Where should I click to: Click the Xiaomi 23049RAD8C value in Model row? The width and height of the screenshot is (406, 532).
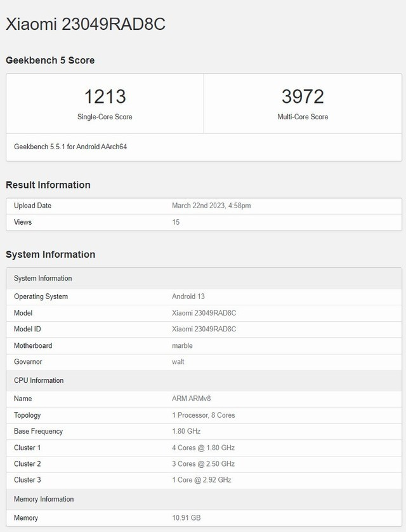pos(204,313)
